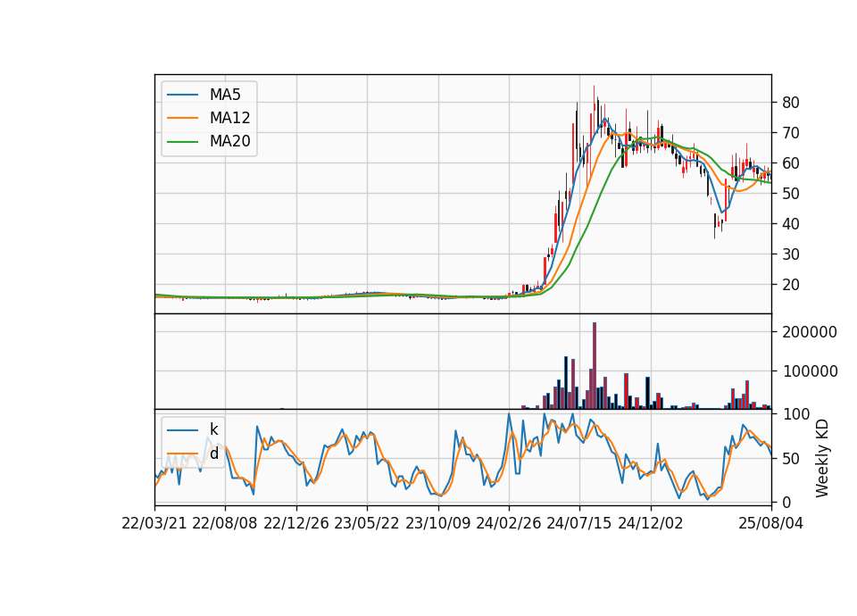Click the 100 tick on KD axis
Screen dimensions: 857x616
pyautogui.click(x=795, y=414)
